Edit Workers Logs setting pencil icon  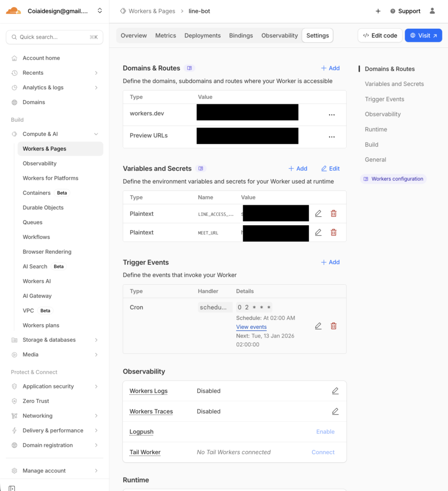(x=335, y=391)
